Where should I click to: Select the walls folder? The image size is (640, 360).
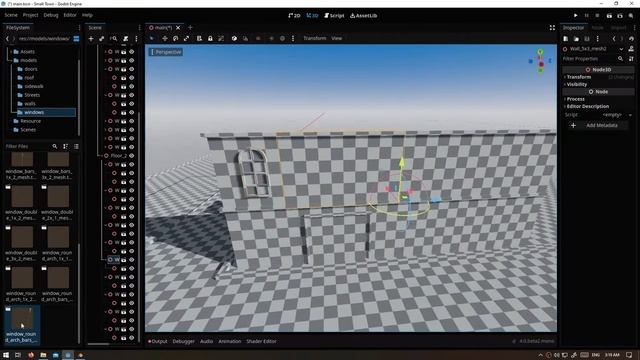click(29, 104)
